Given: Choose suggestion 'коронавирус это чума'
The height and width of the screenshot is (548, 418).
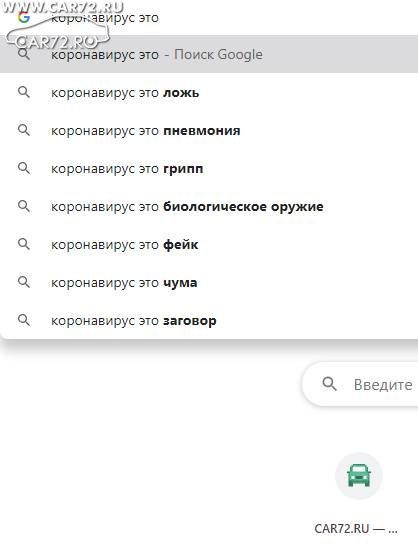Looking at the screenshot, I should pos(209,282).
